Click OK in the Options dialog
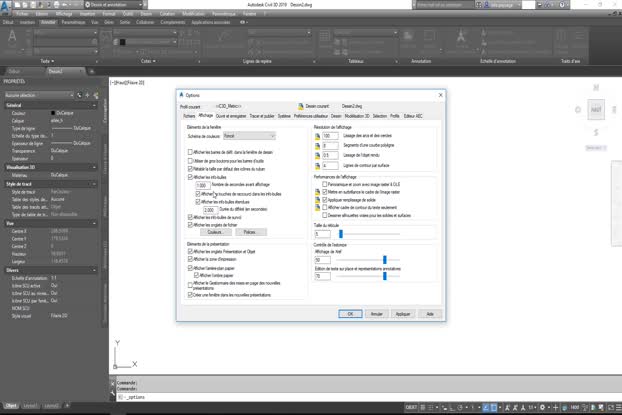 pos(350,314)
